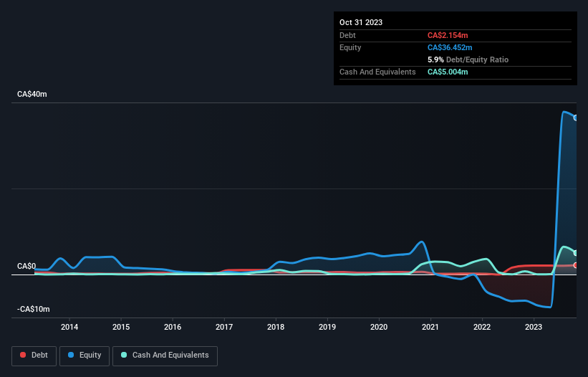Click the 2018 x-axis label

pos(276,327)
